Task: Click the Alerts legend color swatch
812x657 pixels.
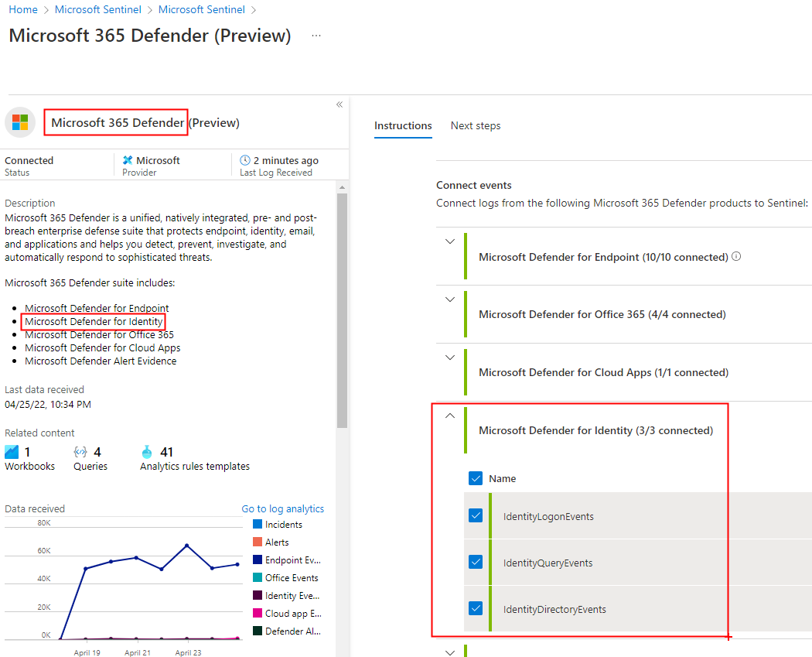Action: tap(258, 542)
